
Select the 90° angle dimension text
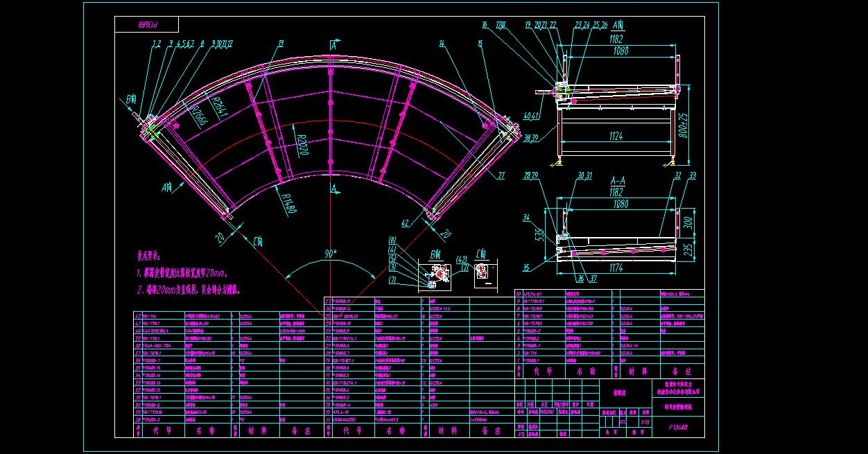tap(329, 254)
